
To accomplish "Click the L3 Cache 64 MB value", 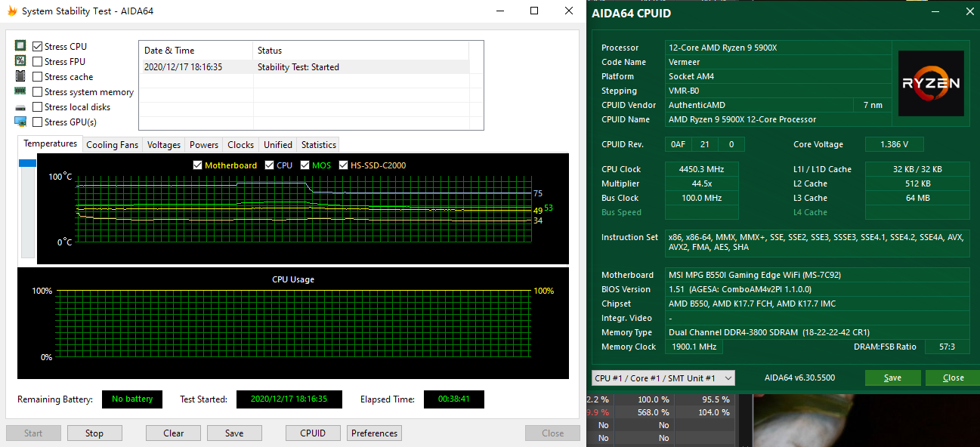I will click(917, 198).
